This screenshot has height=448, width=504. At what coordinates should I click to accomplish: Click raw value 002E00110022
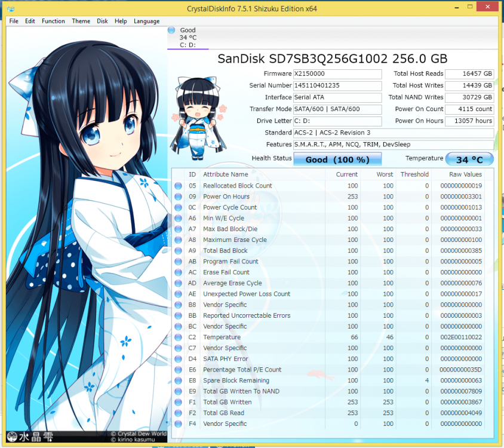point(461,337)
